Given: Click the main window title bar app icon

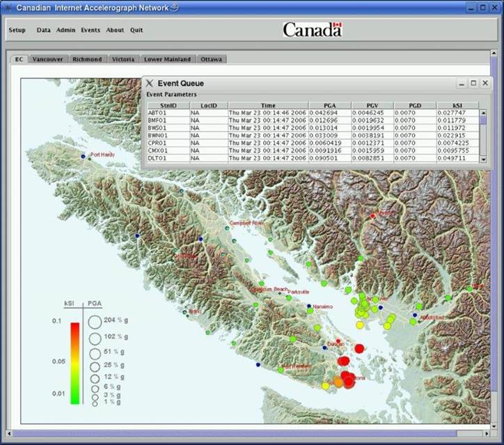Looking at the screenshot, I should pos(8,8).
